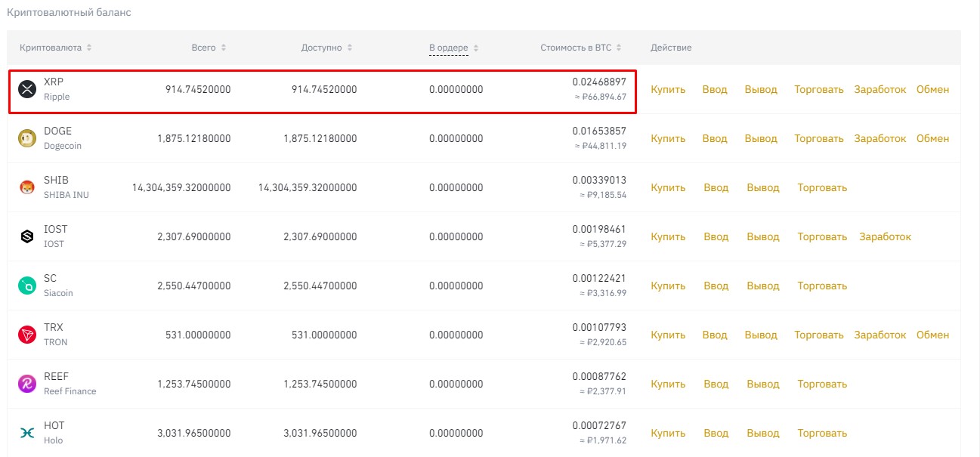This screenshot has height=457, width=980.
Task: Click Ввод in the DOGE row
Action: tap(715, 138)
